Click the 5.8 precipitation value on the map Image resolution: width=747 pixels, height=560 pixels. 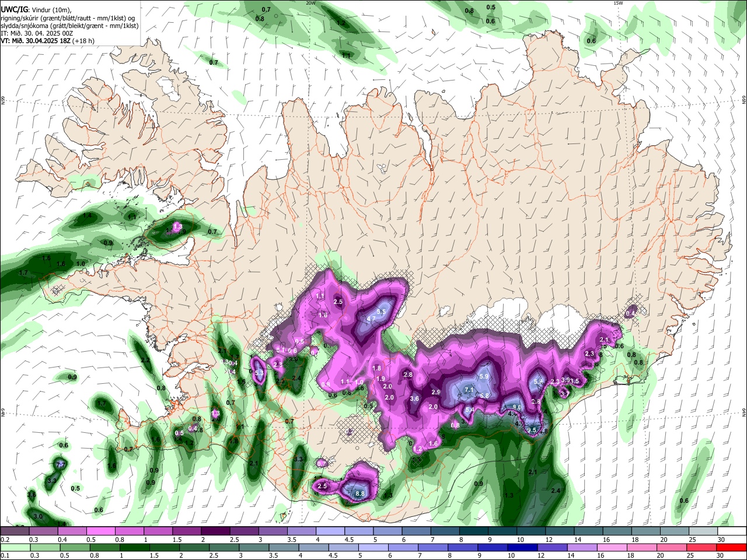click(484, 395)
